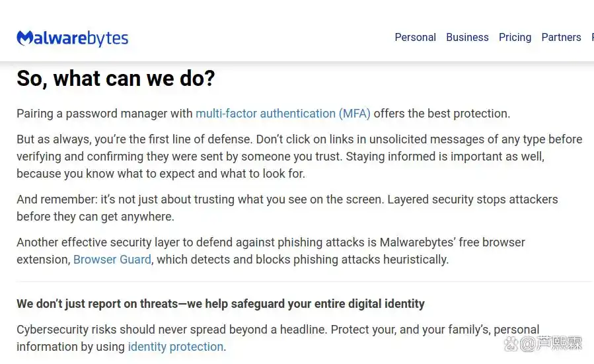Click the blue M emblem of the logo
594x364 pixels.
(x=25, y=38)
